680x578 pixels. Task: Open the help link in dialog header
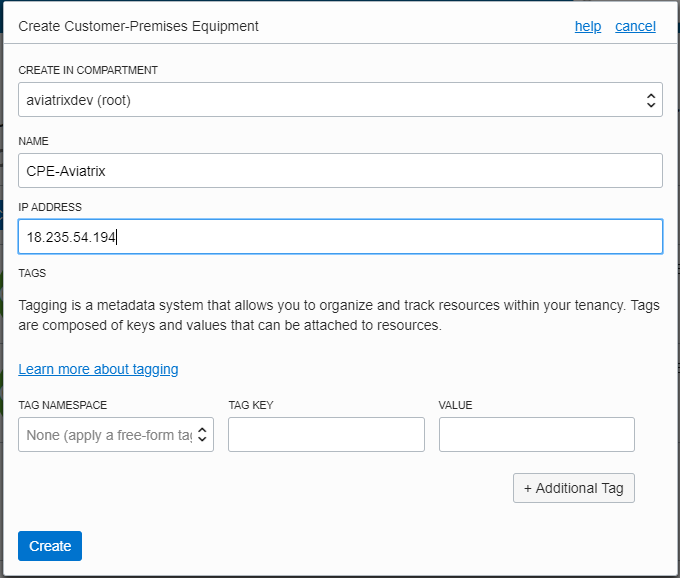click(x=587, y=26)
